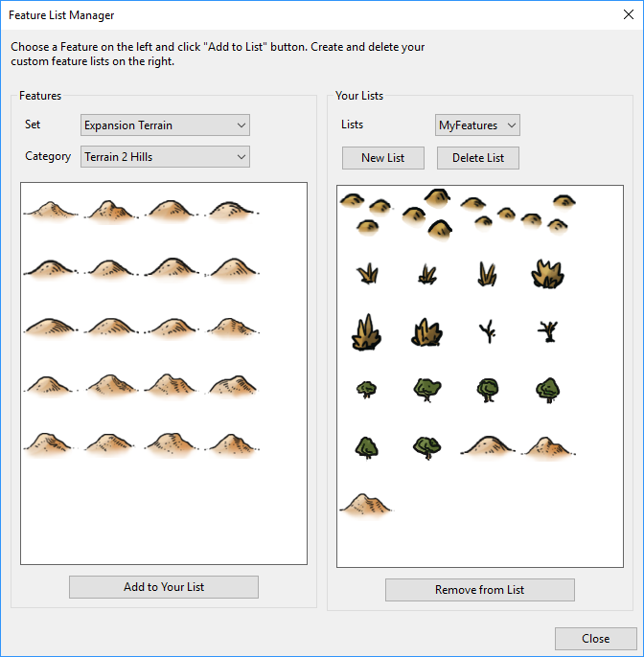The width and height of the screenshot is (644, 657).
Task: Click Add to Your List button
Action: pos(164,587)
